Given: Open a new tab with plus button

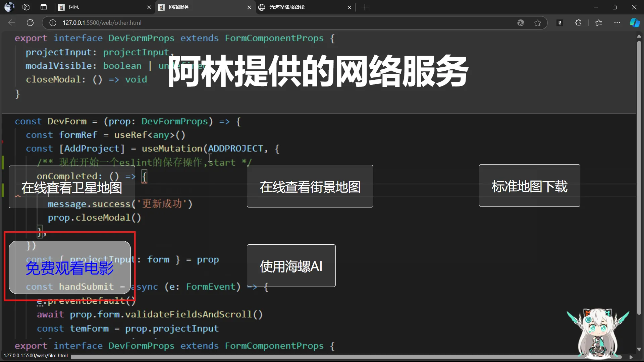Looking at the screenshot, I should coord(365,7).
